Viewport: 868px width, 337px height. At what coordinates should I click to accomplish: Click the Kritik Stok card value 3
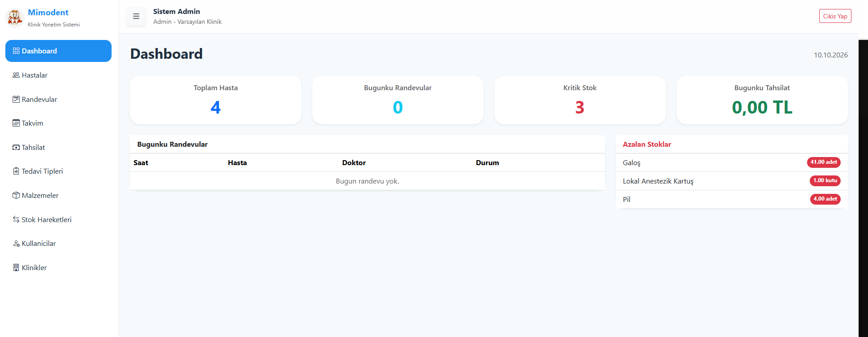[580, 107]
